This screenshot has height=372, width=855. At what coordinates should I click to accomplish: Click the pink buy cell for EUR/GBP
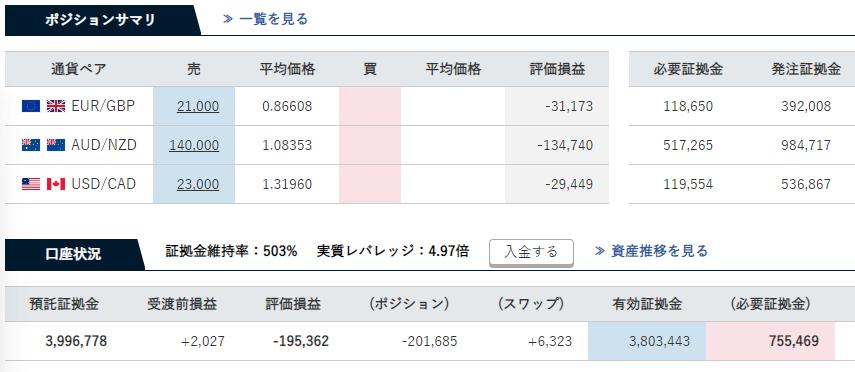pos(370,106)
